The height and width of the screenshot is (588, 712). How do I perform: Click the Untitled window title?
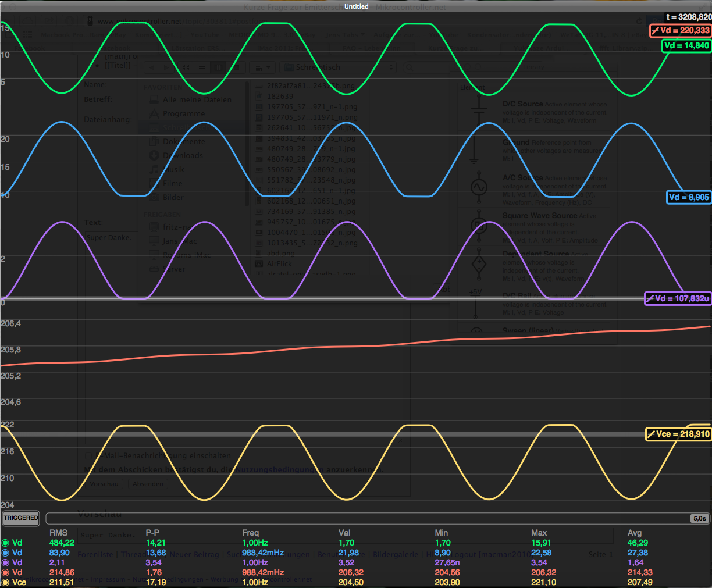pos(356,6)
